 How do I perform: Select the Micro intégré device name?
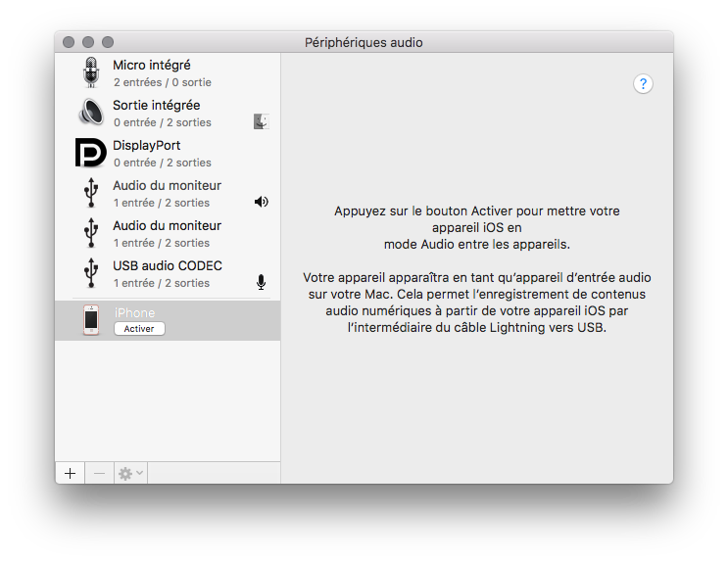[x=151, y=66]
